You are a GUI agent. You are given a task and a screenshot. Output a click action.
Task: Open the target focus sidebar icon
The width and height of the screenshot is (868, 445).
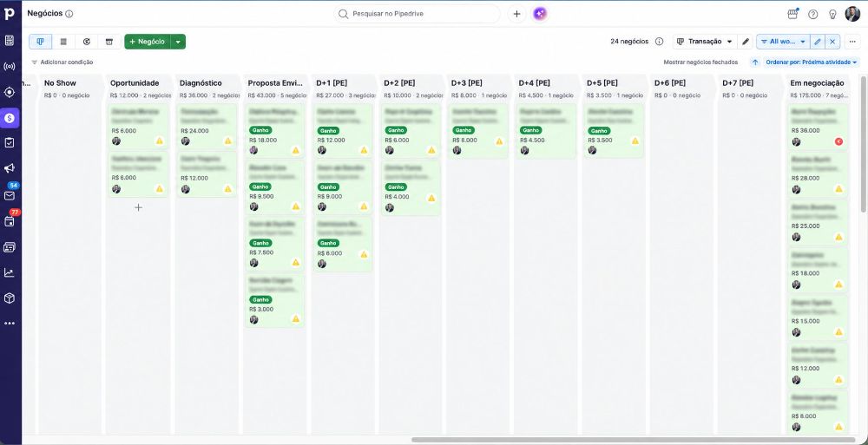10,92
